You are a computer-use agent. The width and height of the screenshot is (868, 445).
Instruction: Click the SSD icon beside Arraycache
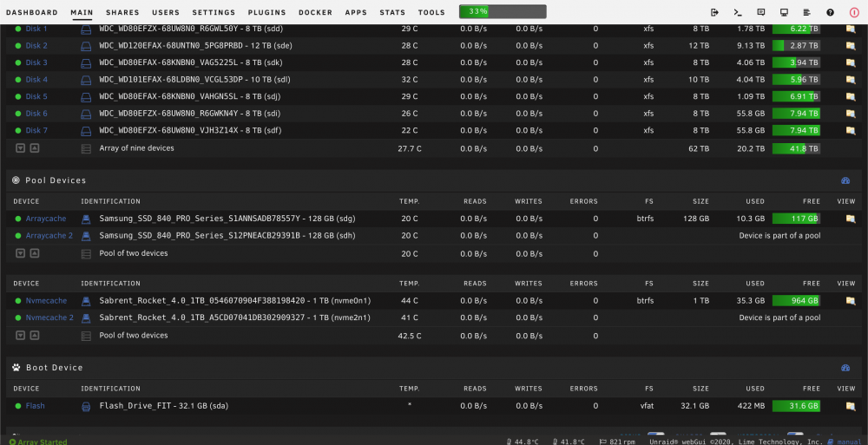point(86,219)
